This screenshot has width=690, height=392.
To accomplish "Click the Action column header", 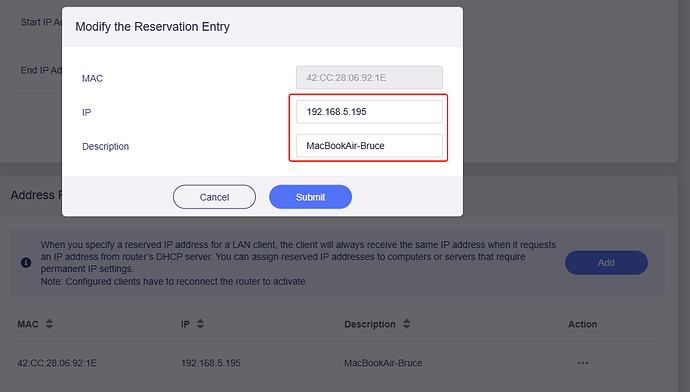I will (x=582, y=324).
